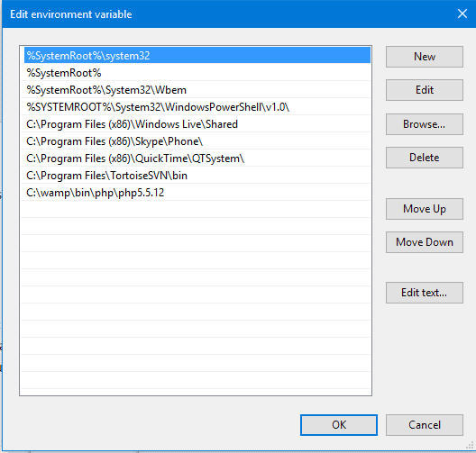Select the TortoiseSVN\bin path entry
The image size is (476, 453).
pyautogui.click(x=197, y=176)
